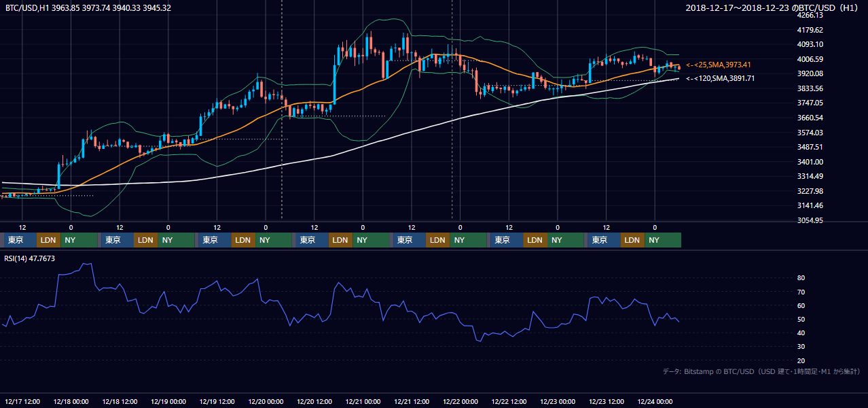Click the 12/19 00:00 date label
Screen dimensions: 868x408
[168, 402]
